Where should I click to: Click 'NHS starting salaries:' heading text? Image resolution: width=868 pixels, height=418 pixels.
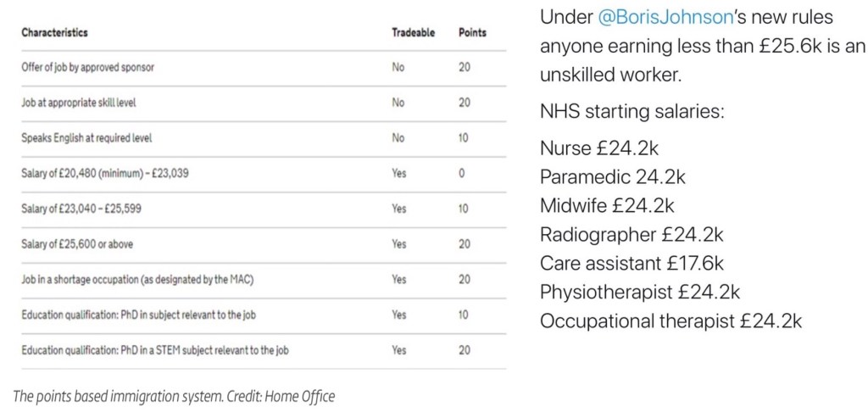coord(632,112)
